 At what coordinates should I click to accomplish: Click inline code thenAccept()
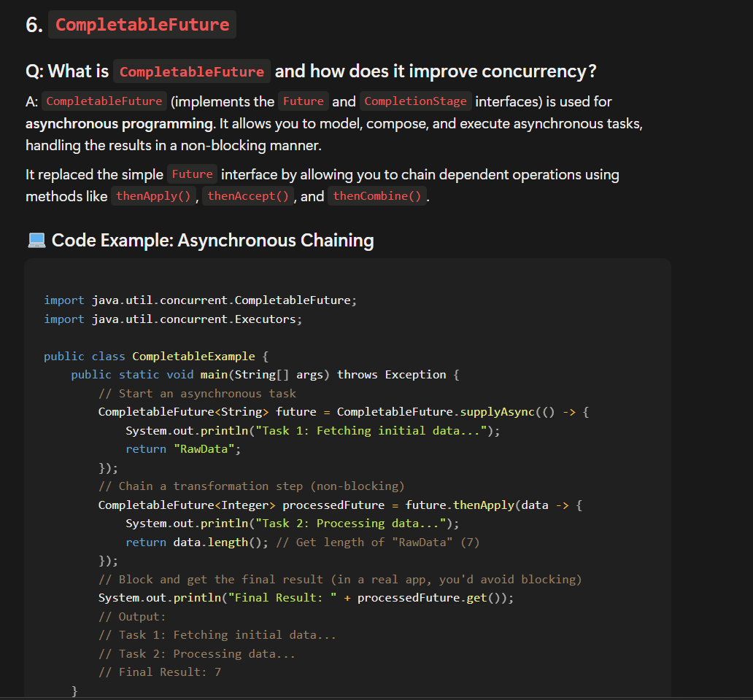tap(248, 195)
